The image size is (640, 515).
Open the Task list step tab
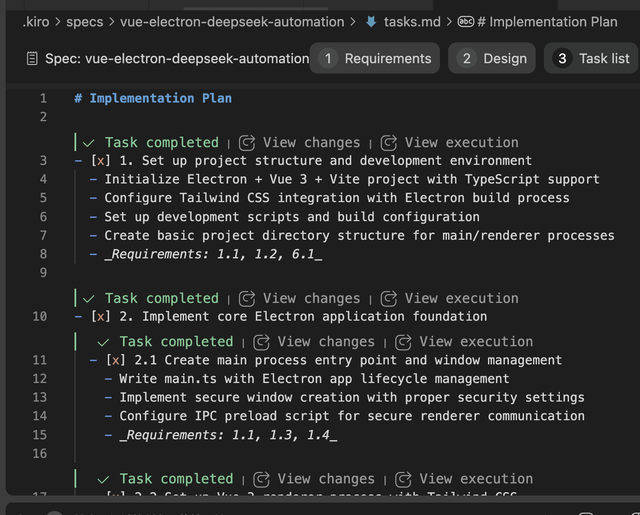coord(591,58)
